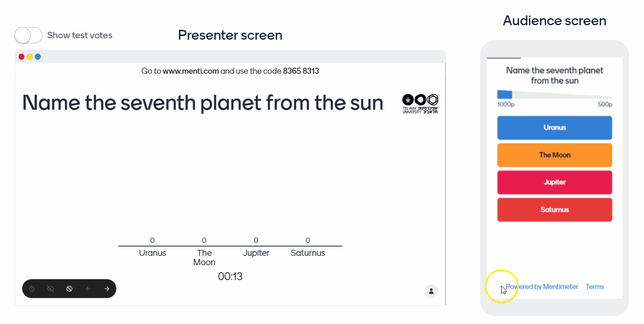Image resolution: width=644 pixels, height=324 pixels.
Task: Click the teal window dot
Action: click(38, 57)
